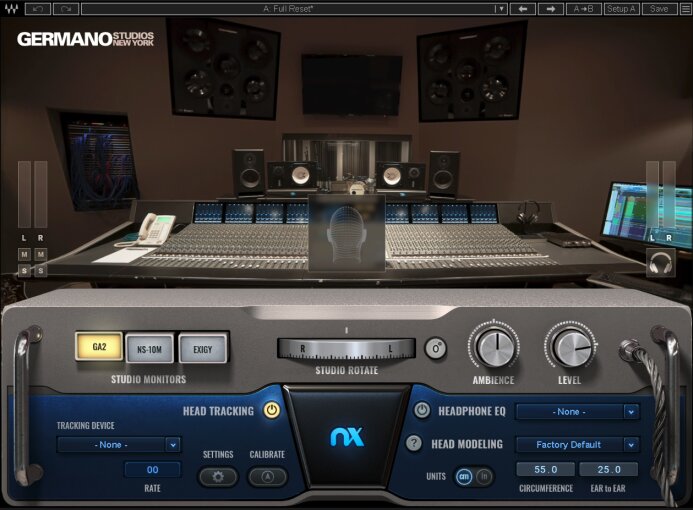Open head tracking Settings gear
Screen dimensions: 693x510
tap(218, 477)
